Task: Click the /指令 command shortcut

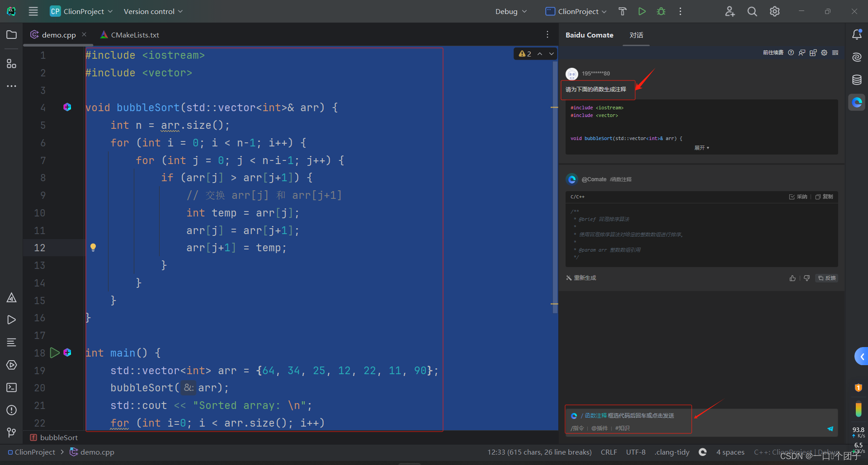Action: [577, 428]
